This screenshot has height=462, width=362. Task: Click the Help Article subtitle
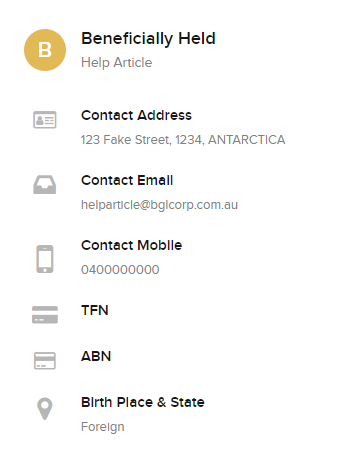(x=117, y=63)
